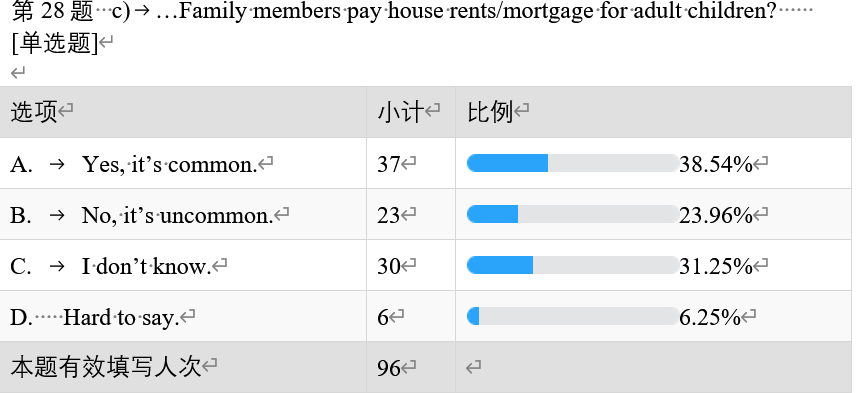Click the 选项 column header cell
This screenshot has height=393, width=856.
[183, 112]
